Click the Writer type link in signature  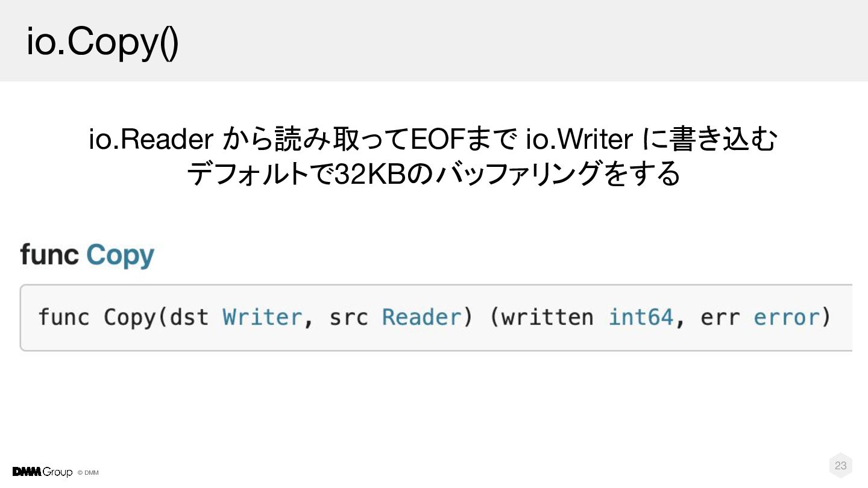[262, 317]
